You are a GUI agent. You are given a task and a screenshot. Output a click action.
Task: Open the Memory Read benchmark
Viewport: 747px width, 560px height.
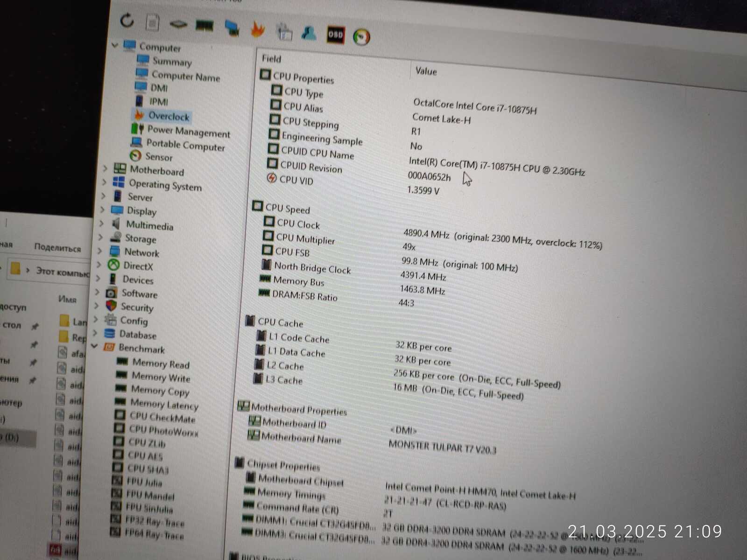click(x=161, y=364)
